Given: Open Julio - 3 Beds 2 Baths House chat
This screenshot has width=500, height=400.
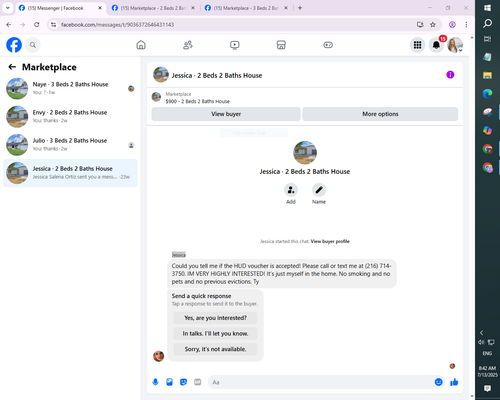Looking at the screenshot, I should (x=70, y=145).
